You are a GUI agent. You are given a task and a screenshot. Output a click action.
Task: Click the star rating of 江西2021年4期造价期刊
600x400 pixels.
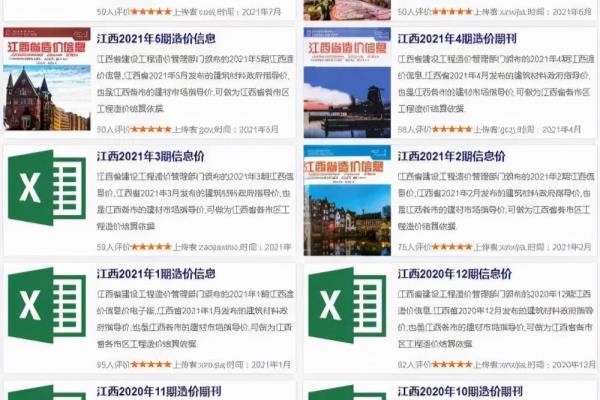452,129
